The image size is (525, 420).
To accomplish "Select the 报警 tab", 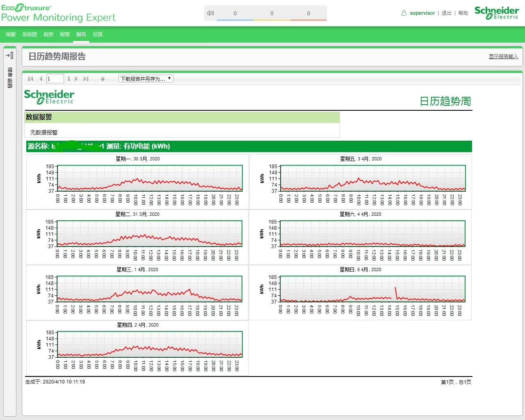I will pos(65,34).
